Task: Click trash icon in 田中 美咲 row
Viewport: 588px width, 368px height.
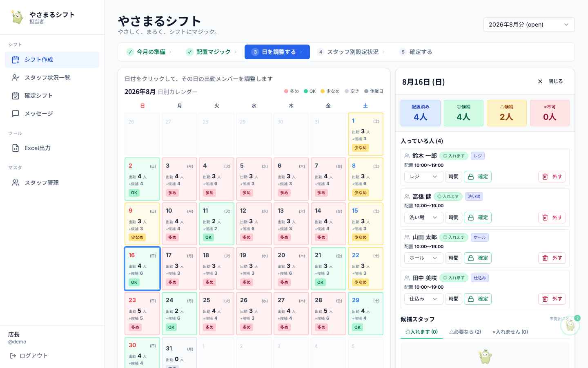Action: (545, 299)
